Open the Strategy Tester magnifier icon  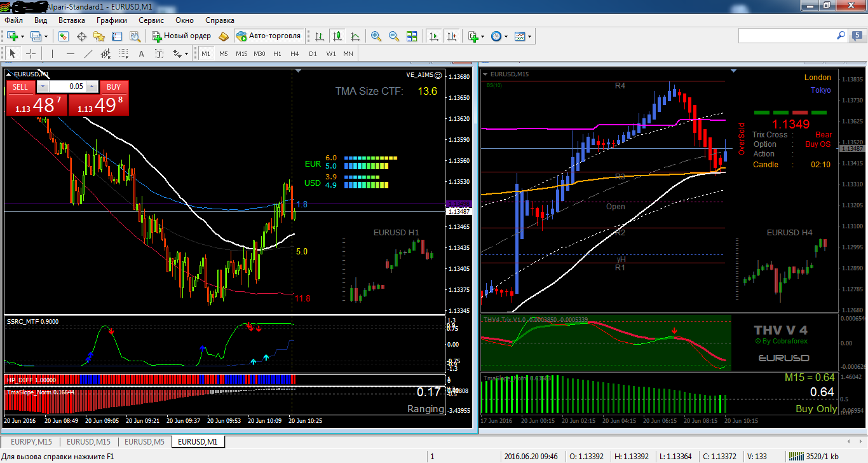(x=136, y=36)
